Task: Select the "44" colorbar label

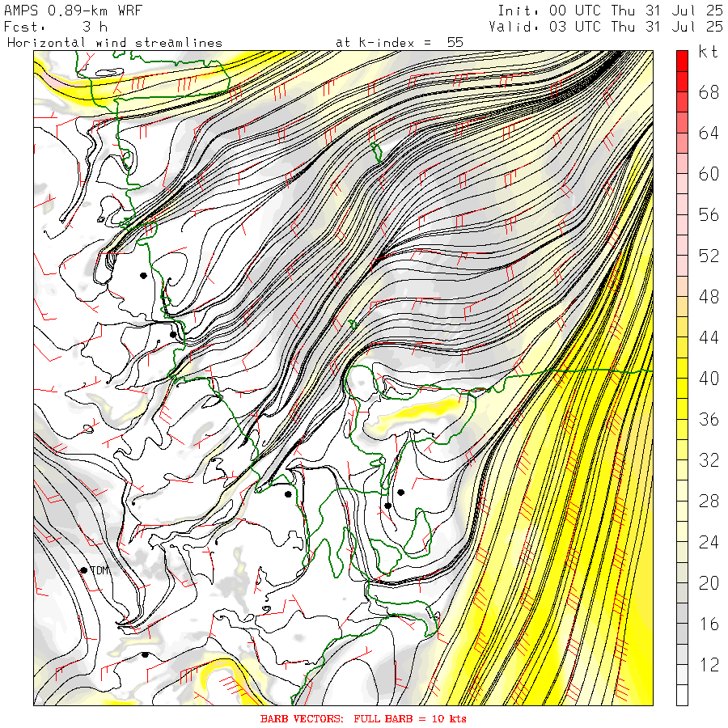Action: coord(709,337)
